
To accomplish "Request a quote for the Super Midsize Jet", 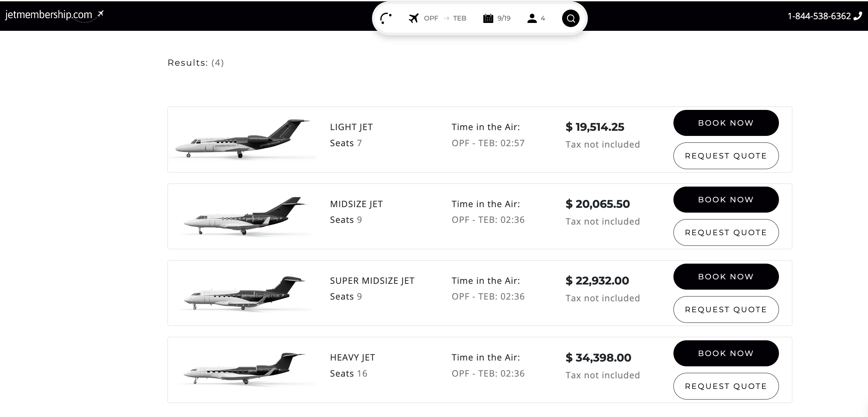I will pyautogui.click(x=726, y=309).
